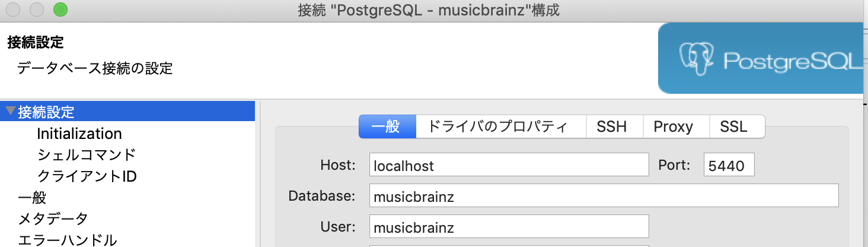Click the Database: label
Image resolution: width=868 pixels, height=247 pixels.
click(x=322, y=196)
